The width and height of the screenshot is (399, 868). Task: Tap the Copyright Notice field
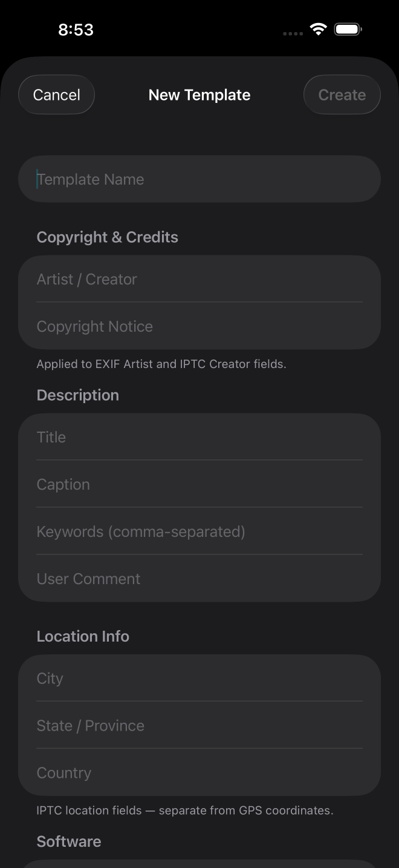pos(199,326)
